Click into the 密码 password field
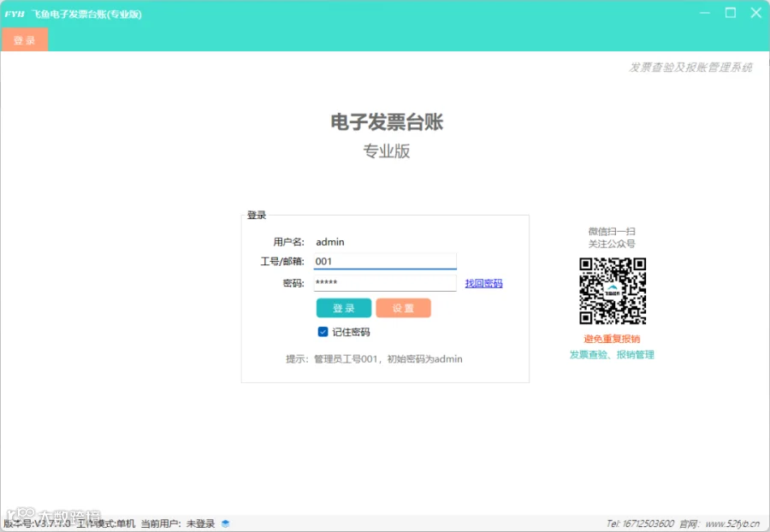Screen dimensions: 770x532 (x=385, y=283)
